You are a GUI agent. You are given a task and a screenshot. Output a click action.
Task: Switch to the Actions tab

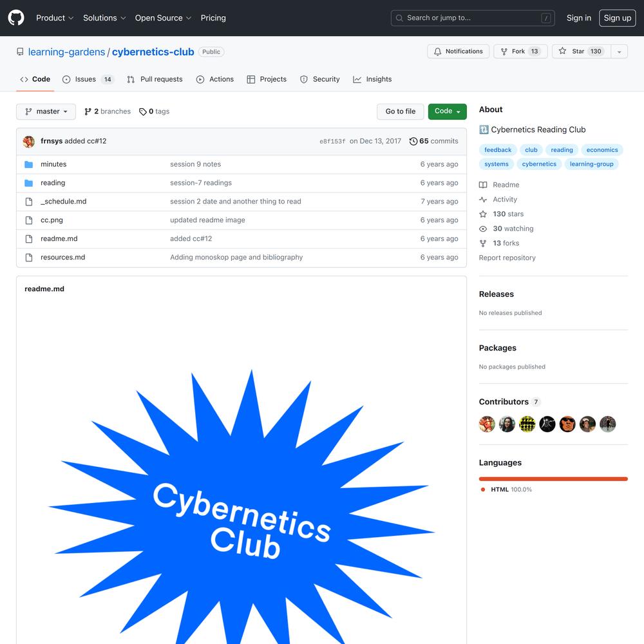(x=215, y=79)
